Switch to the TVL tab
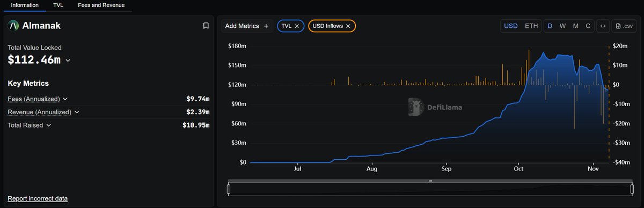Screen dimensions: 644x208 pyautogui.click(x=58, y=5)
